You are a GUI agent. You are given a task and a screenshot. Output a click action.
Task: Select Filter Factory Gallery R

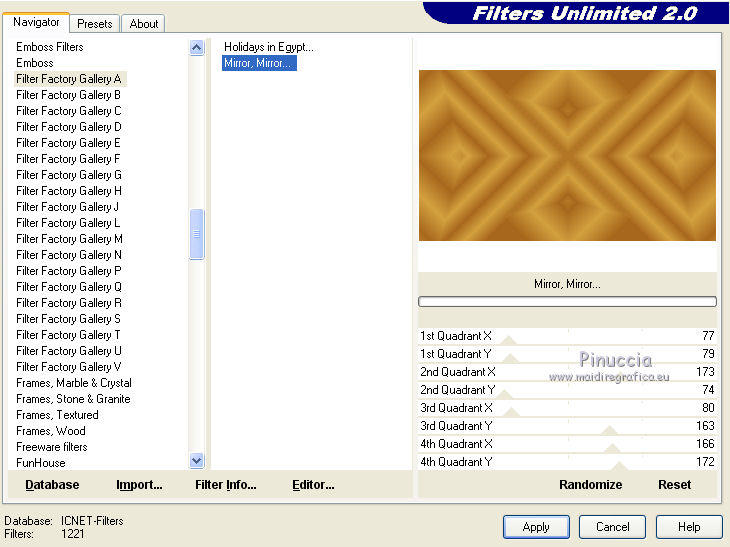pos(68,303)
